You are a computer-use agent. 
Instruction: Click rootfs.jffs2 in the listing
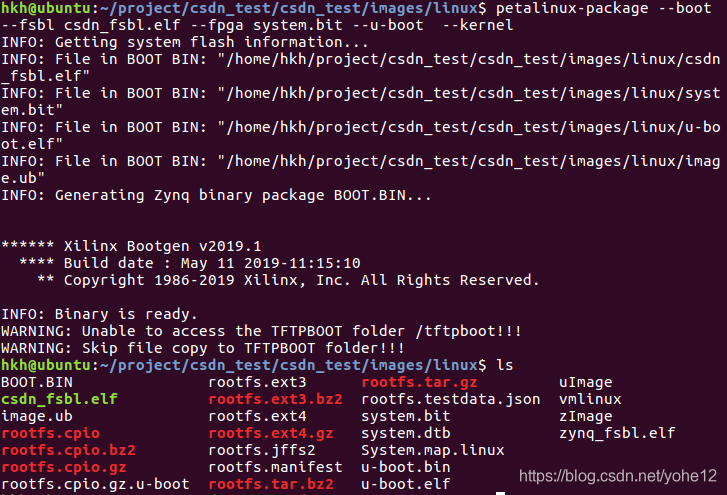[x=262, y=451]
